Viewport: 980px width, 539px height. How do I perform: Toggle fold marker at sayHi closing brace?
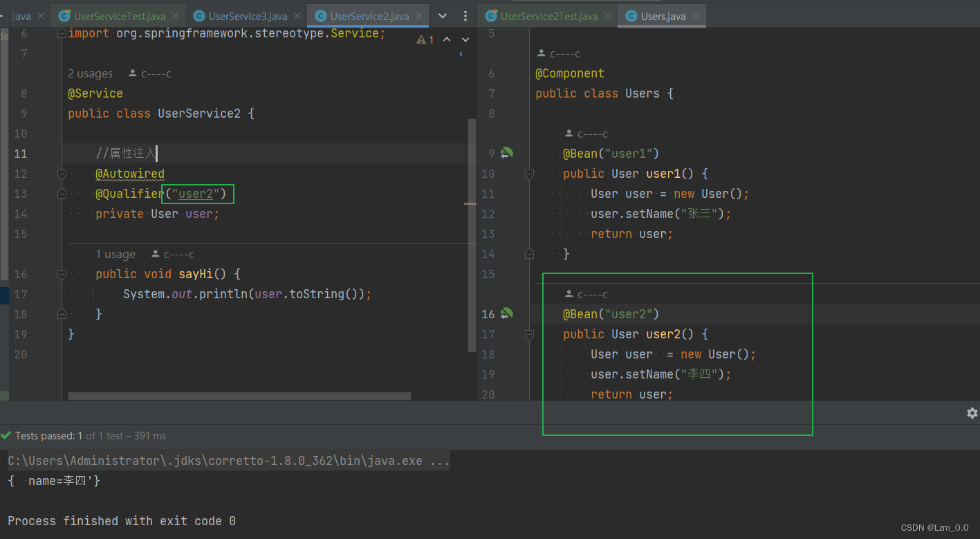point(62,314)
